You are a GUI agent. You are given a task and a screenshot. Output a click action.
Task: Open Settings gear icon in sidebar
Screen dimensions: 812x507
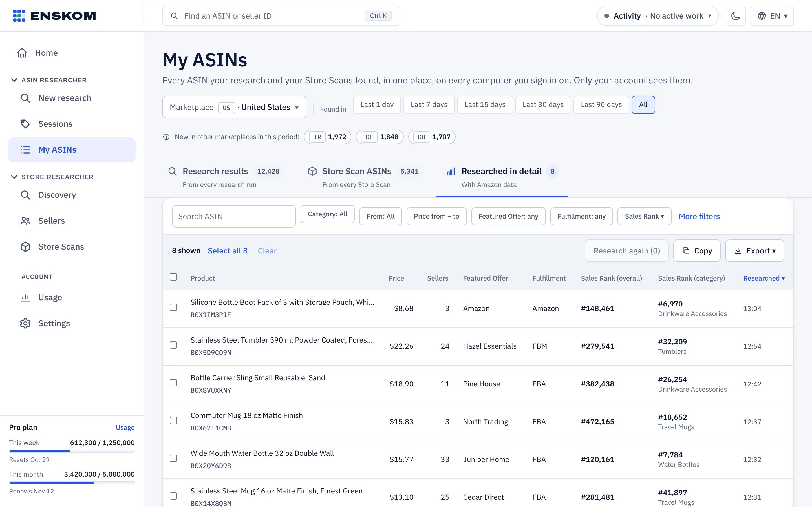pos(25,323)
